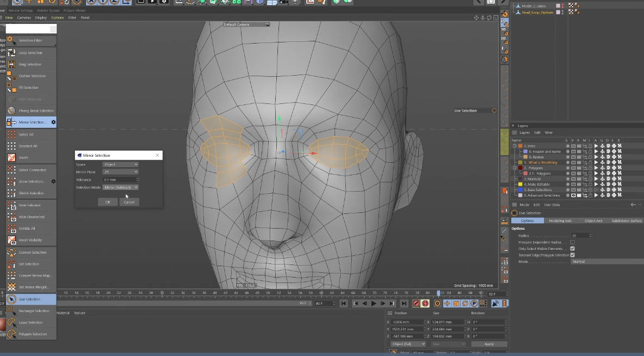Toggle editor visibility of 3. Normals layer
Screen dimensions: 644x356
pyautogui.click(x=573, y=179)
